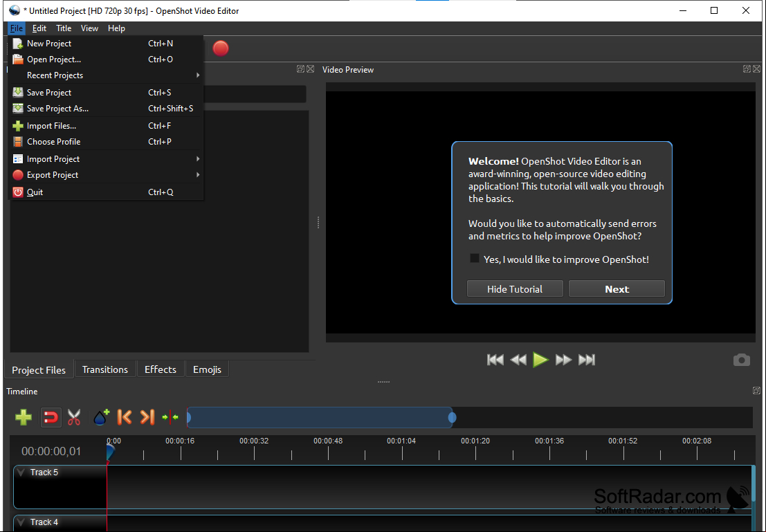Collapse Track 5 using its arrow
This screenshot has width=766, height=532.
pyautogui.click(x=21, y=472)
